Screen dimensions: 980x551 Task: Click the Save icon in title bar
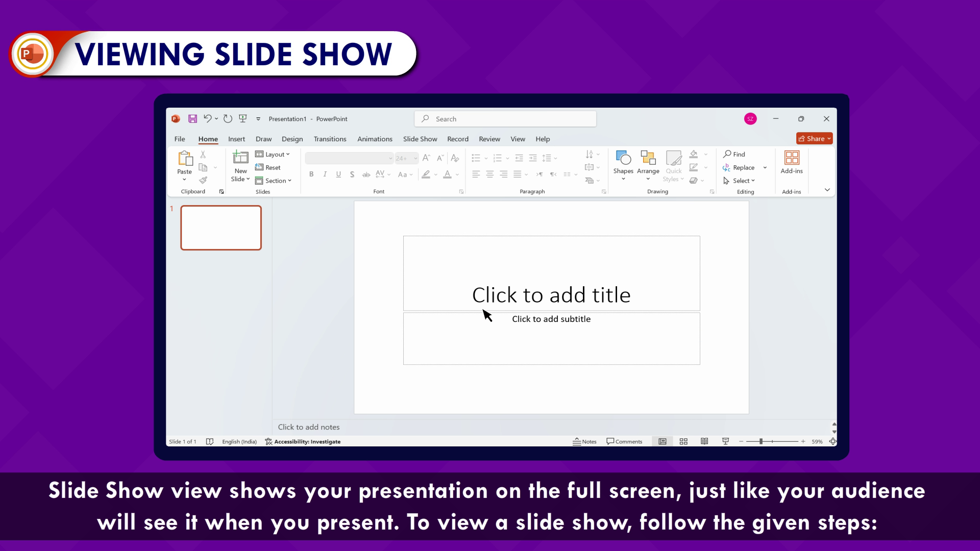(x=192, y=119)
